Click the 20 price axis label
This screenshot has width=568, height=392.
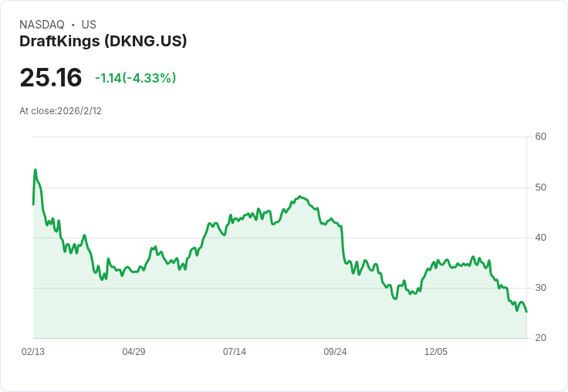(540, 338)
